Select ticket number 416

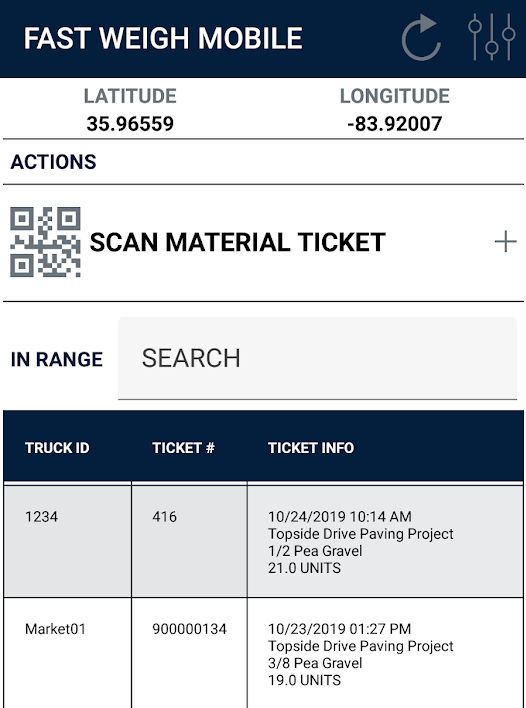(164, 517)
